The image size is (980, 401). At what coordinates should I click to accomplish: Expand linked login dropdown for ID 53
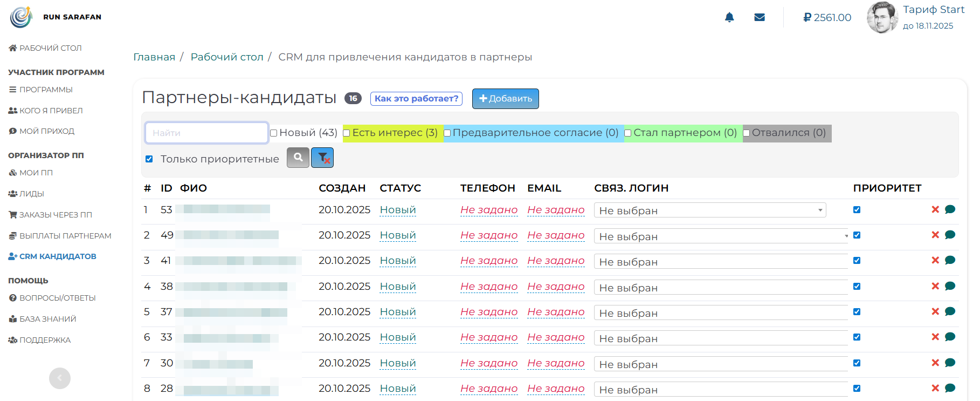(709, 210)
